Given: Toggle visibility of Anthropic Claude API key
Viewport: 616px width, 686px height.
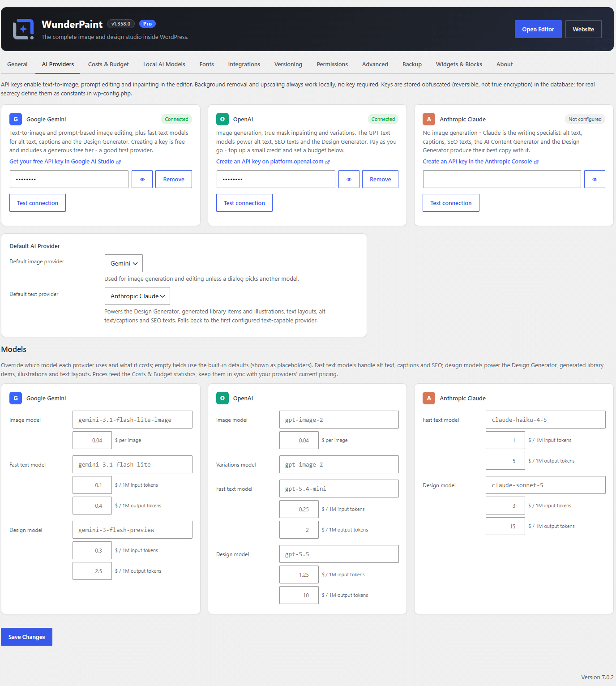Looking at the screenshot, I should click(x=595, y=179).
